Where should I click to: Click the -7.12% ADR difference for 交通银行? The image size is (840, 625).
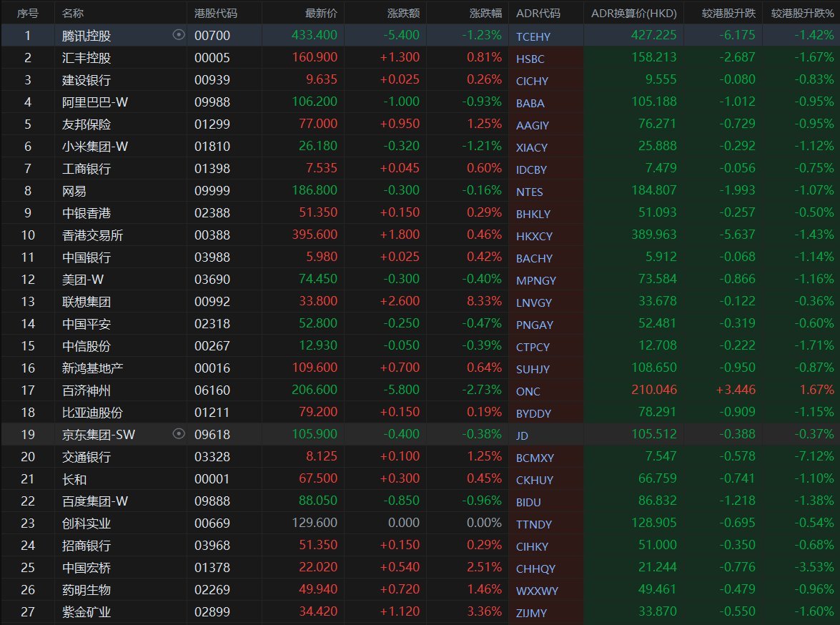pos(814,456)
